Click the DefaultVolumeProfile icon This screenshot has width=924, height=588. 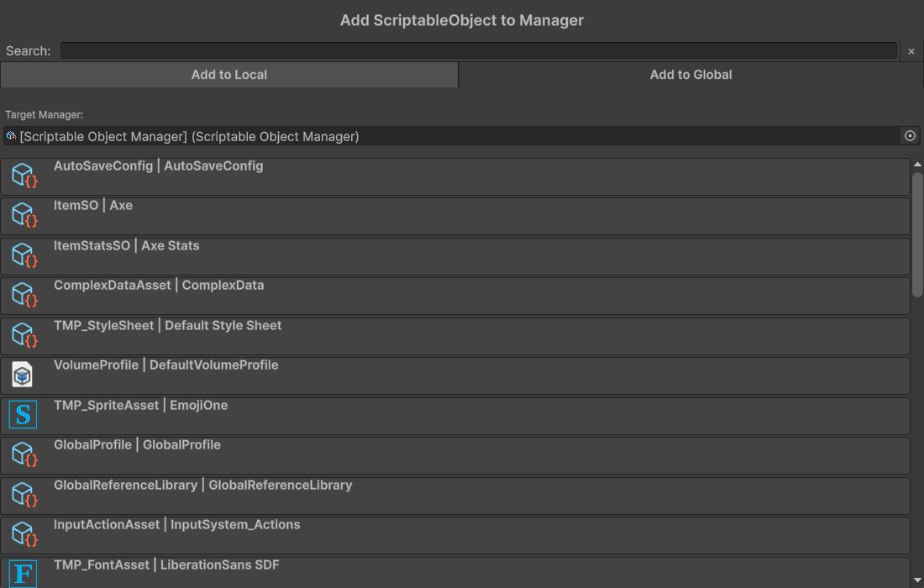tap(23, 375)
